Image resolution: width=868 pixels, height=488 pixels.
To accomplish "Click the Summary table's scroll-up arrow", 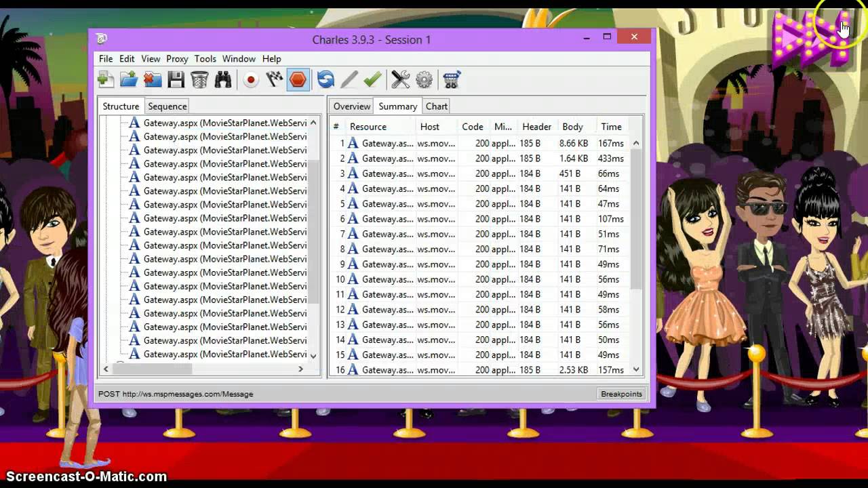I will [x=636, y=143].
